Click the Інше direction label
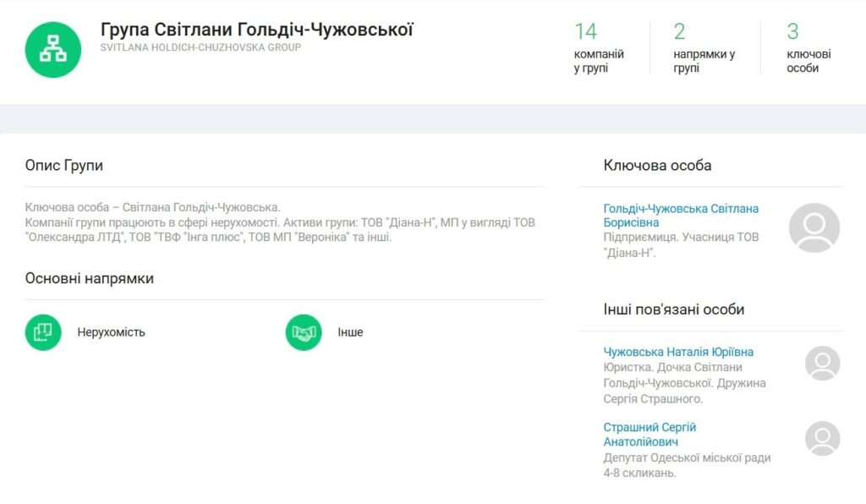 pyautogui.click(x=350, y=332)
